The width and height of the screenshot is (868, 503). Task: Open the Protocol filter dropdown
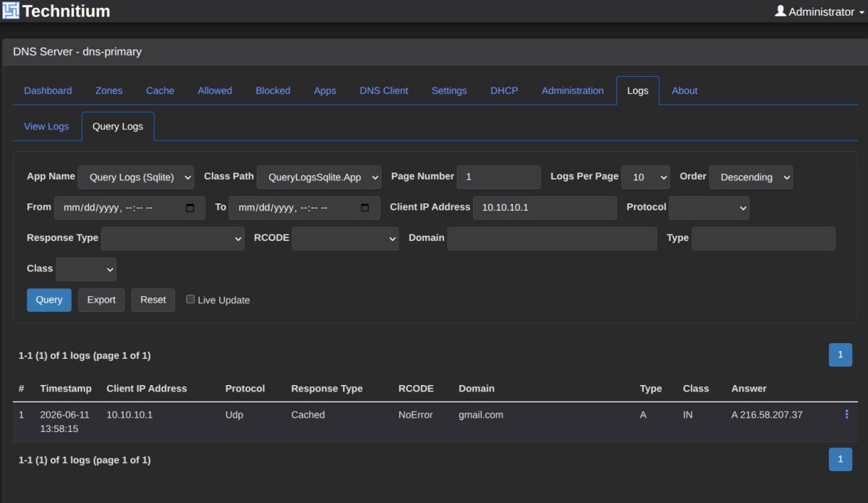709,208
